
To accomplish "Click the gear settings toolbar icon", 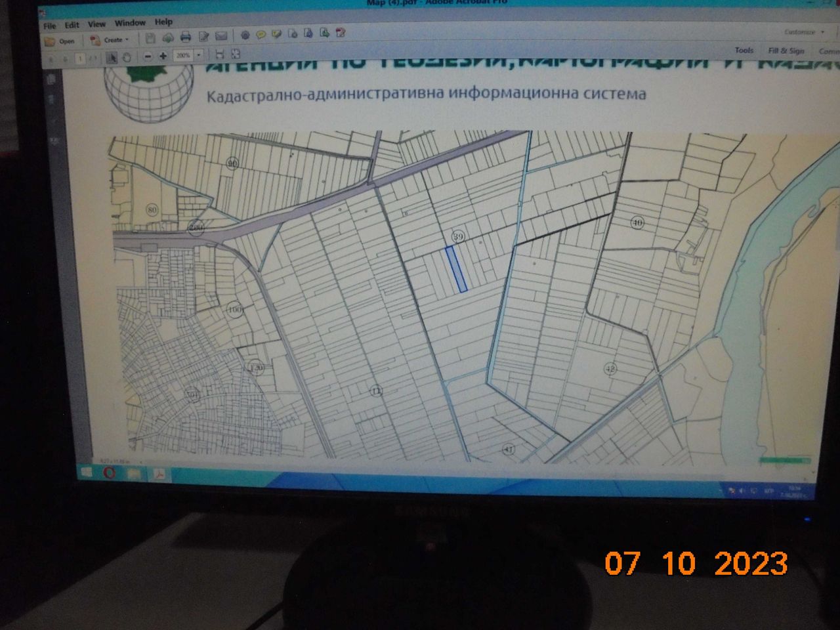I will (x=245, y=35).
